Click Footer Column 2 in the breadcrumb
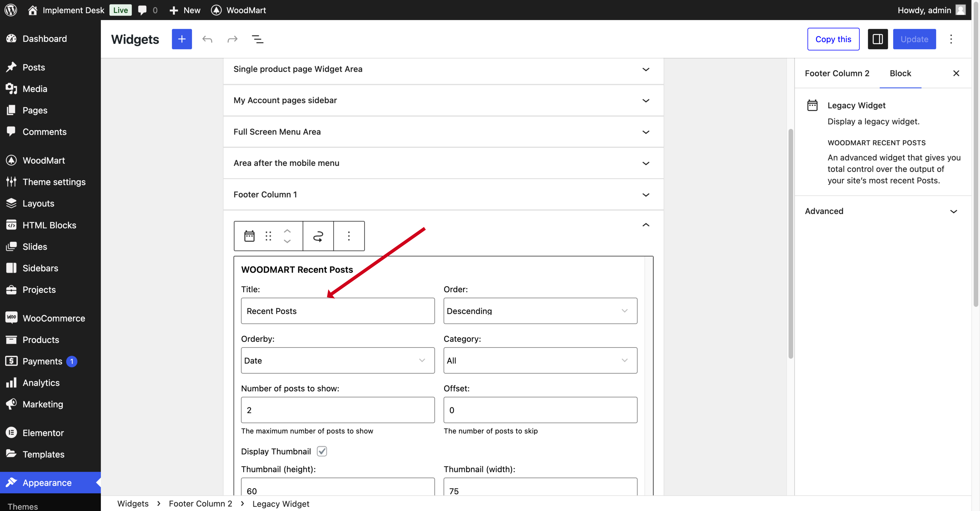This screenshot has height=511, width=980. (x=200, y=503)
